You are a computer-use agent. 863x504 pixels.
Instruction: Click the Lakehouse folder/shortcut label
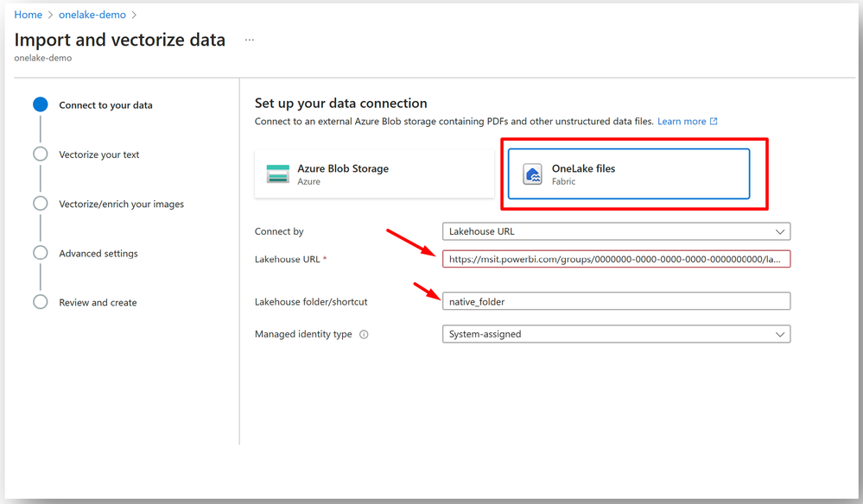click(311, 302)
